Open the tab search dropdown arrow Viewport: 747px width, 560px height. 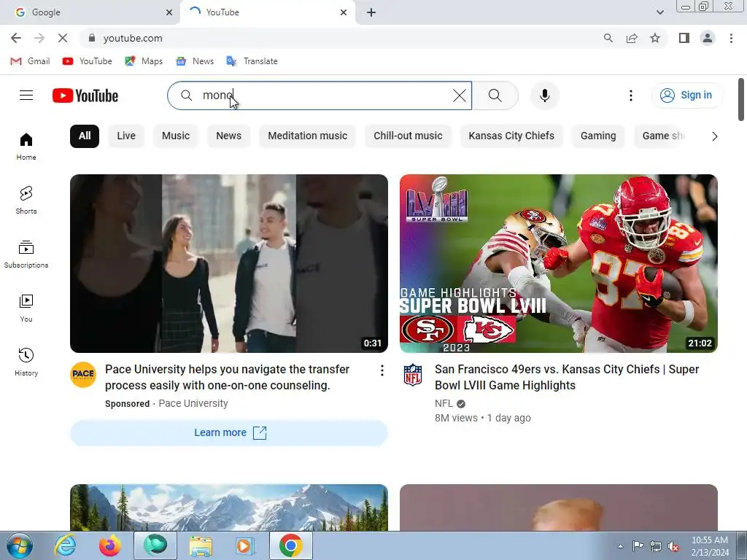[x=659, y=12]
